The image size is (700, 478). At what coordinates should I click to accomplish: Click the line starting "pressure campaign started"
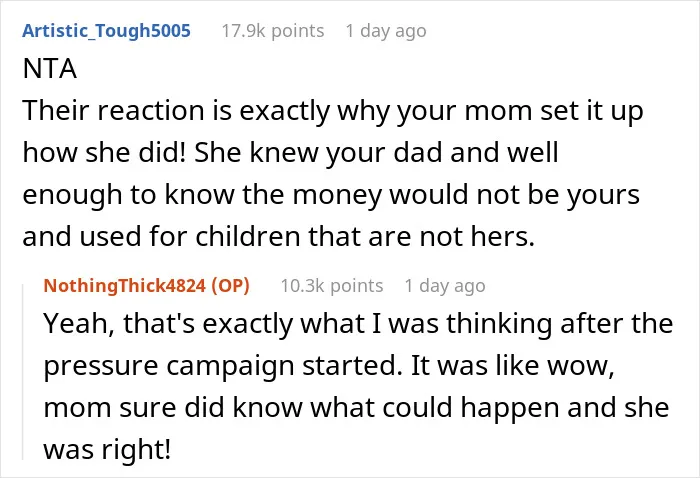[329, 366]
